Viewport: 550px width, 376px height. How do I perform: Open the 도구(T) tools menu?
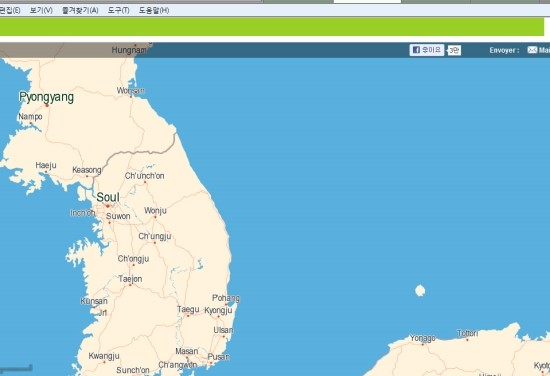[x=118, y=10]
